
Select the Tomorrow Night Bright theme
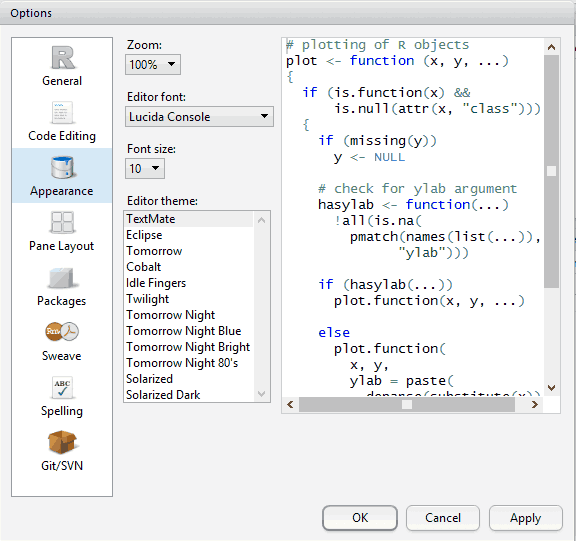pos(189,347)
